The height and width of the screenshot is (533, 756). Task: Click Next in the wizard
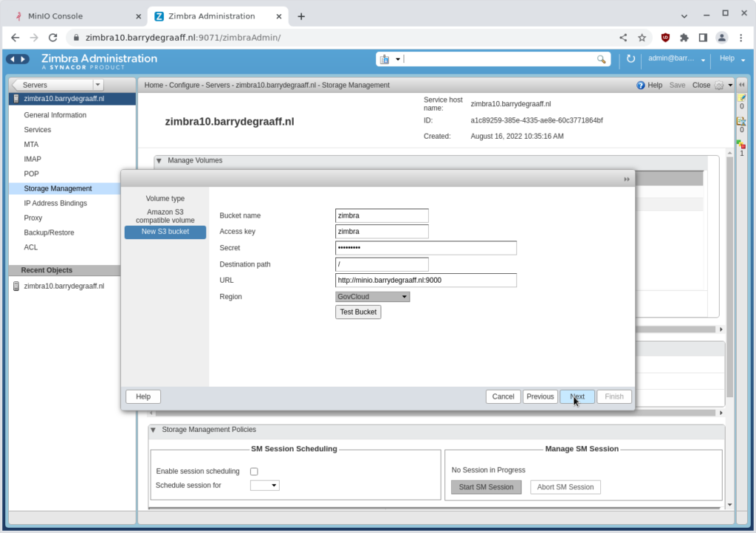pyautogui.click(x=577, y=396)
